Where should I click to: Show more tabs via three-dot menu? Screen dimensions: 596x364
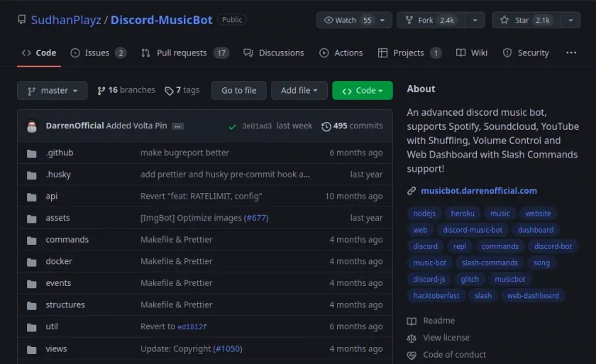(x=571, y=53)
